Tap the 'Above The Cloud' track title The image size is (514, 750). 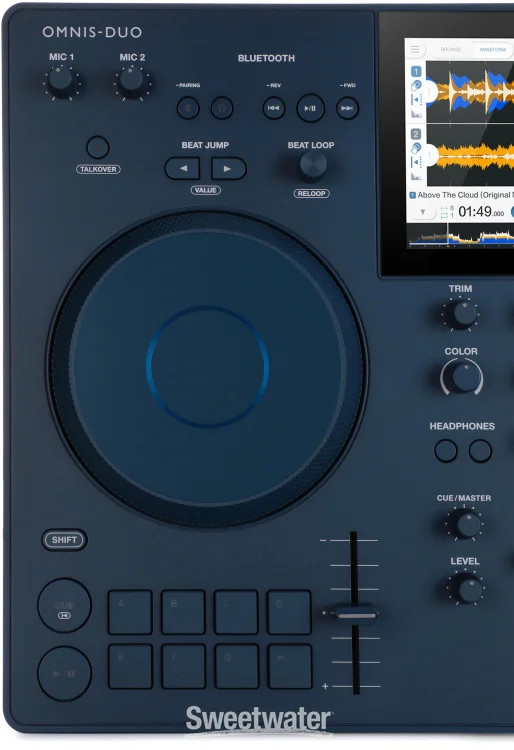pyautogui.click(x=465, y=195)
